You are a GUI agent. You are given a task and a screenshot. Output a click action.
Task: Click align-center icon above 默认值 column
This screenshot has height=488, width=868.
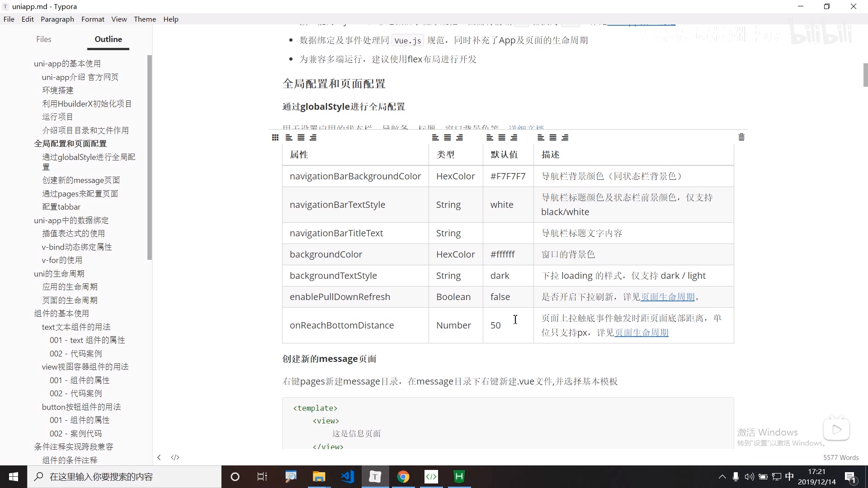pos(502,137)
